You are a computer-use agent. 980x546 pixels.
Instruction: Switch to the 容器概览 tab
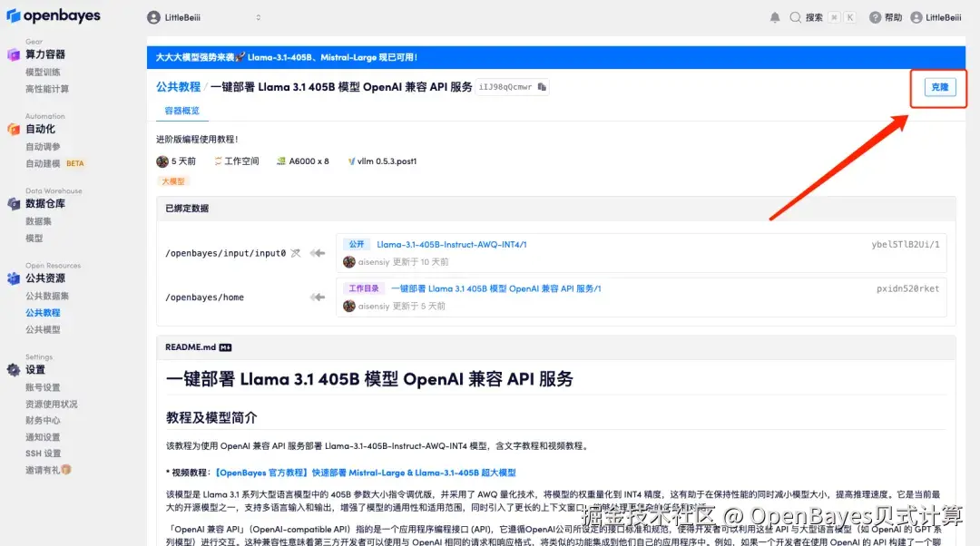[181, 111]
